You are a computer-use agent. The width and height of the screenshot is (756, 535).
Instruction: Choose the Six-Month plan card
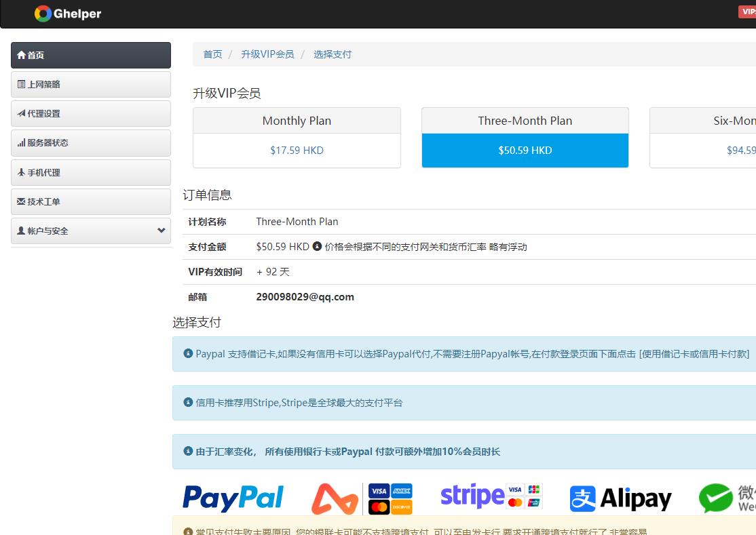tap(703, 138)
